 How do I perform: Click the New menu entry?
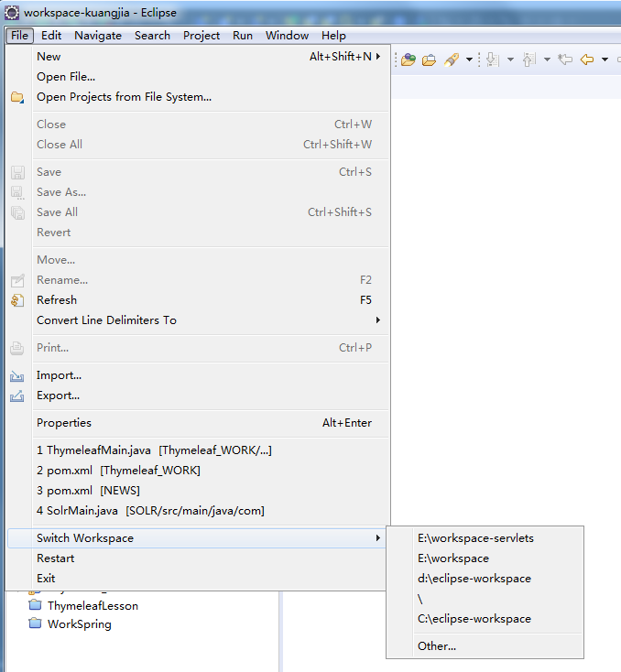click(198, 57)
